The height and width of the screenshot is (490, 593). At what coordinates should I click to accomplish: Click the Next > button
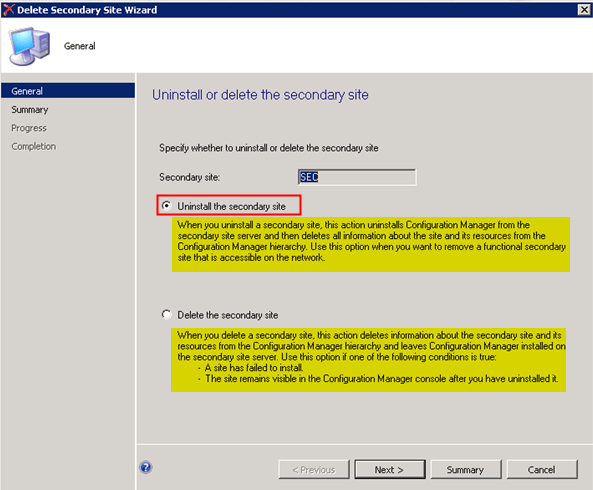click(390, 470)
